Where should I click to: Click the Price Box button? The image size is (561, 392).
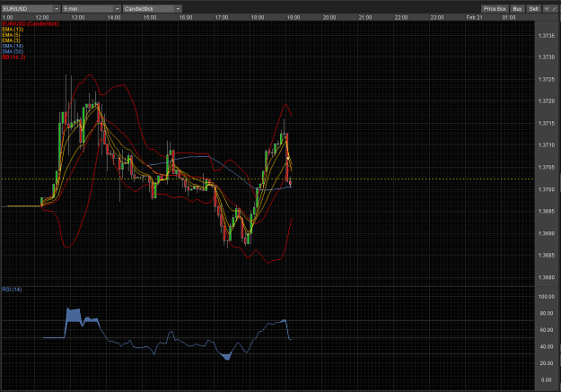tap(495, 9)
